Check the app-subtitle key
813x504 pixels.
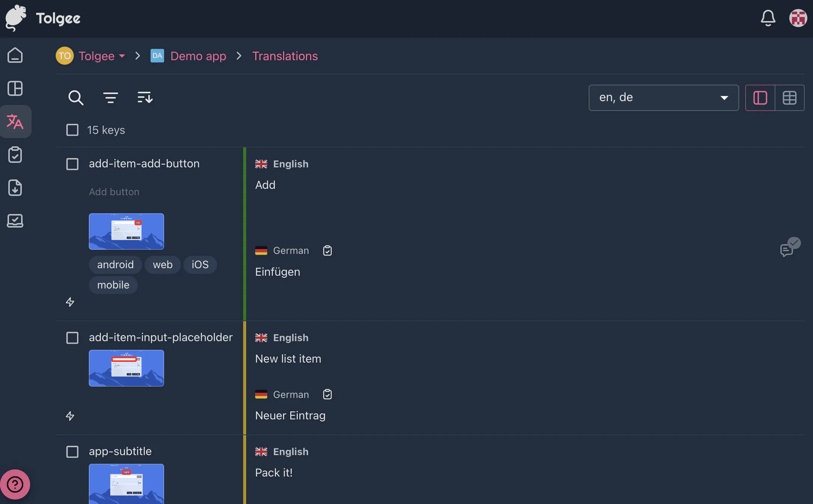(x=72, y=452)
